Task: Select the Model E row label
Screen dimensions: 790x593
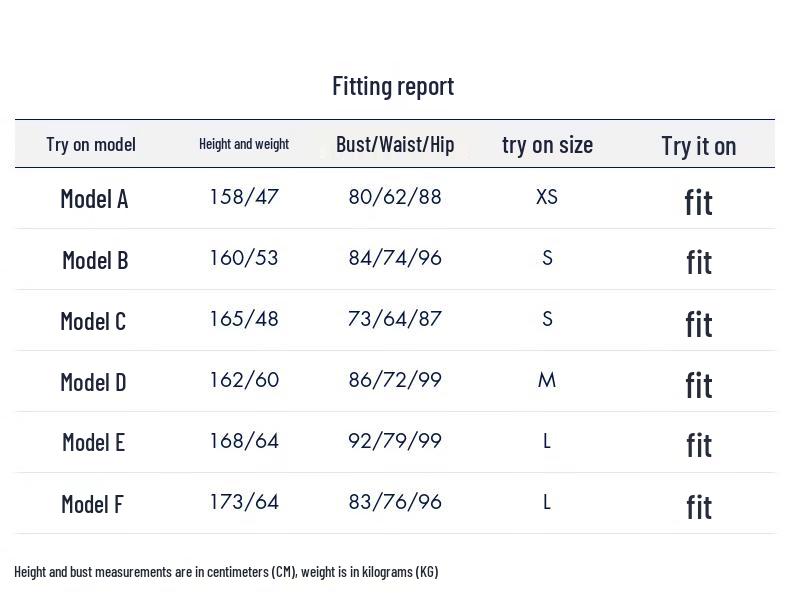Action: [x=93, y=442]
